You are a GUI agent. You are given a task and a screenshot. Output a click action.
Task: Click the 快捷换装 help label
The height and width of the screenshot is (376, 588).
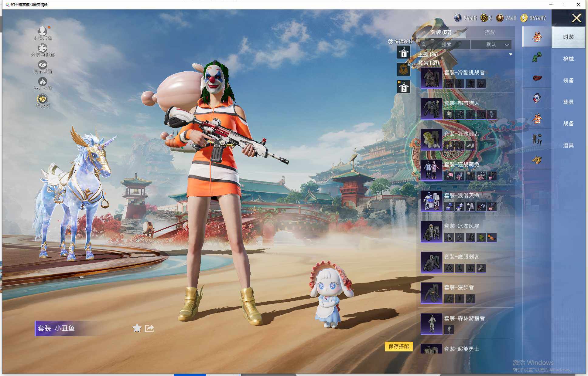coord(401,42)
